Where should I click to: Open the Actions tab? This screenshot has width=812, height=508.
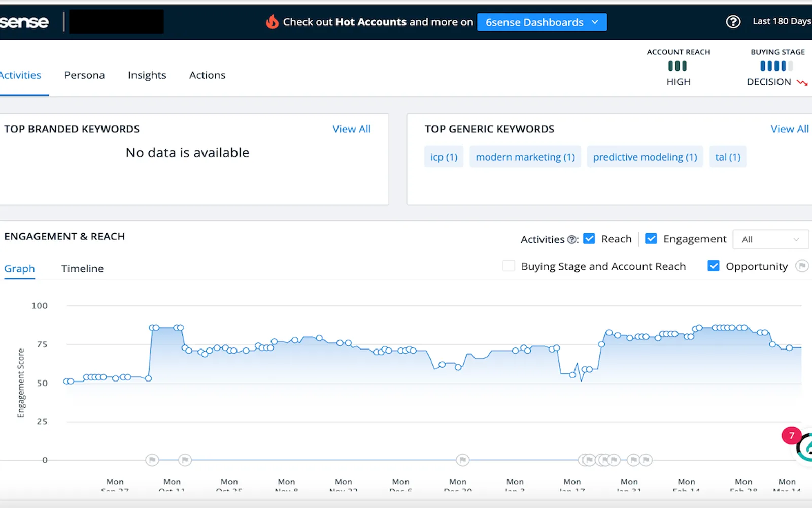[x=207, y=75]
